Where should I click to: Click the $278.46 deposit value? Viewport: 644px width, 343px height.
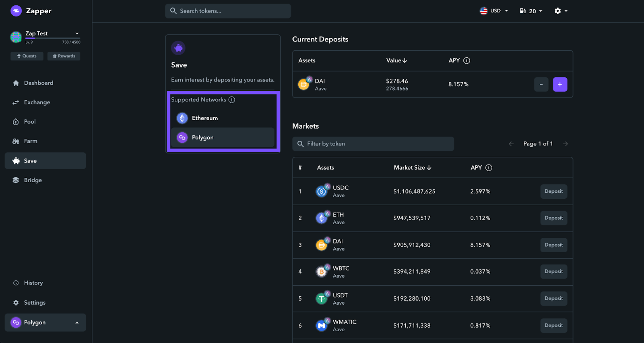pos(397,81)
